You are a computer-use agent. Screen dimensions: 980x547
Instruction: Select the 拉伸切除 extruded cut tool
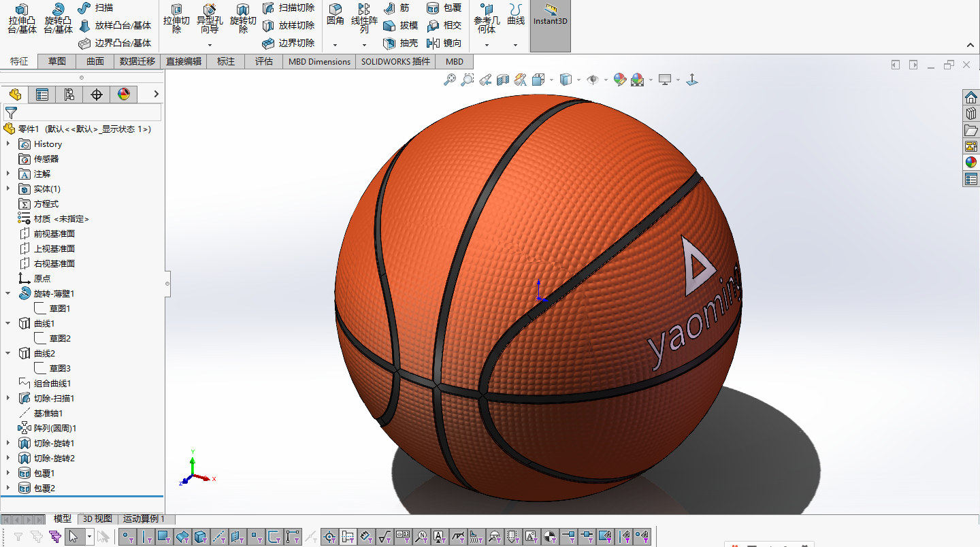tap(177, 18)
